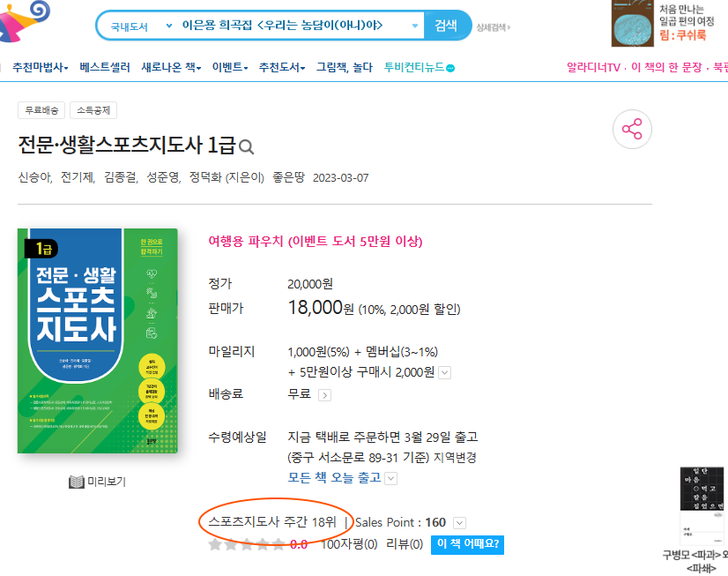728x576 pixels.
Task: Click the 투비컨티뉴드 chat bubble icon
Action: pyautogui.click(x=449, y=68)
